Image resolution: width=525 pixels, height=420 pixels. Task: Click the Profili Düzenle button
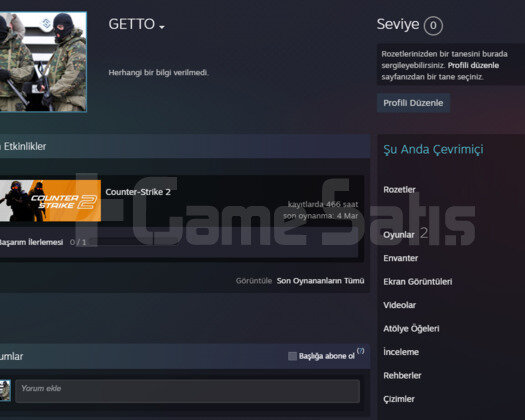pos(413,103)
